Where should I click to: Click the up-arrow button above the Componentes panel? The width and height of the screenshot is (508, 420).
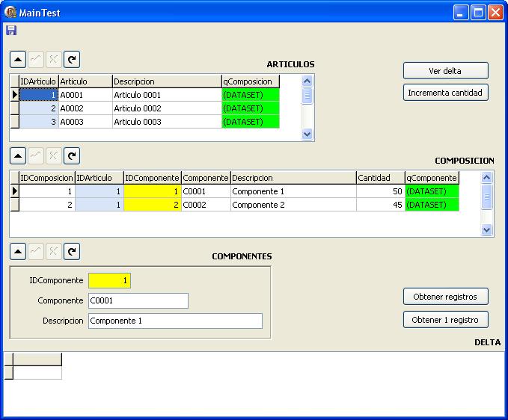(17, 251)
